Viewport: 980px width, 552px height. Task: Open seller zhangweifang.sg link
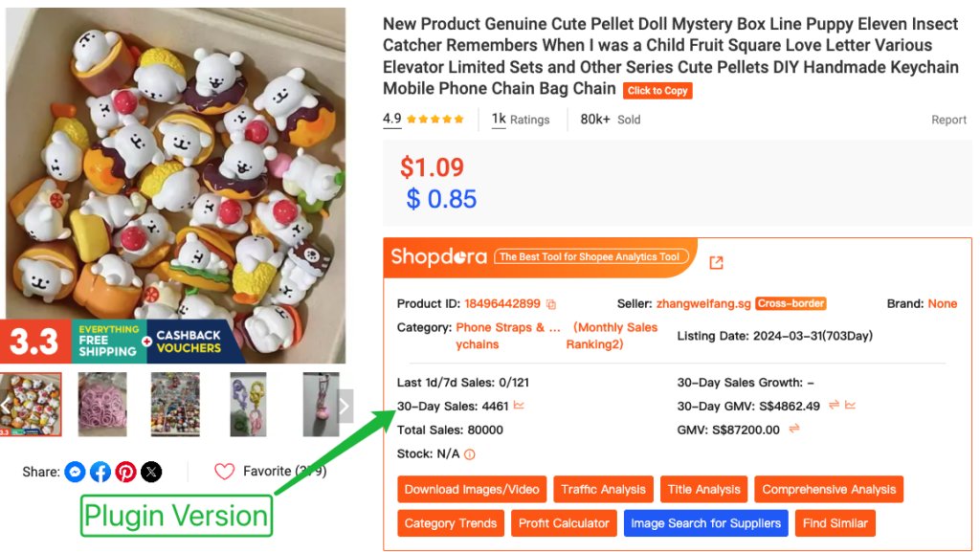tap(703, 303)
